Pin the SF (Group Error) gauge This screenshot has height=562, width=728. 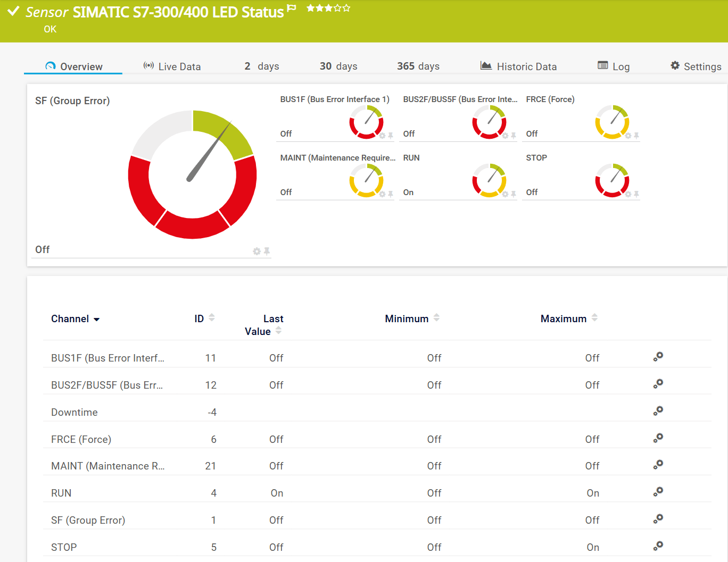[x=267, y=251]
